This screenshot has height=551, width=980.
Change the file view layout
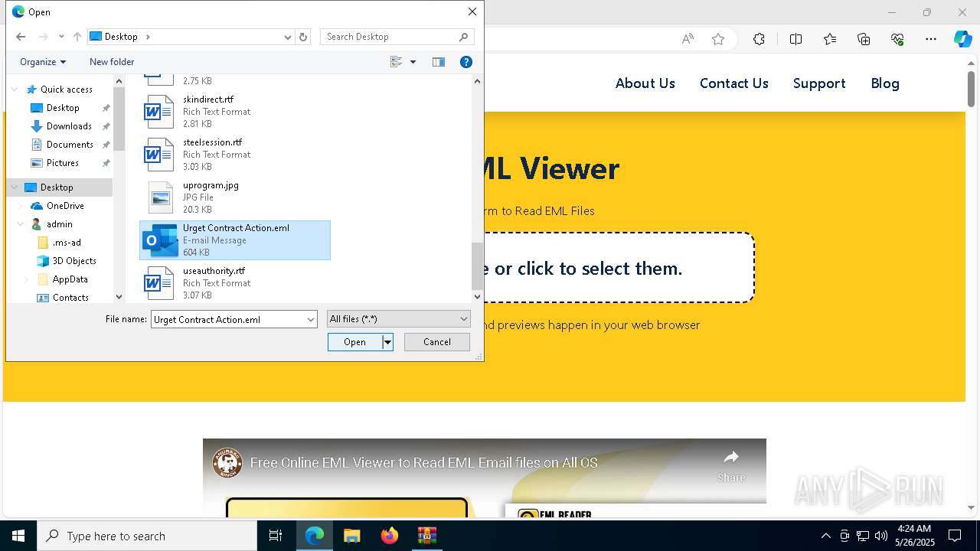(397, 62)
